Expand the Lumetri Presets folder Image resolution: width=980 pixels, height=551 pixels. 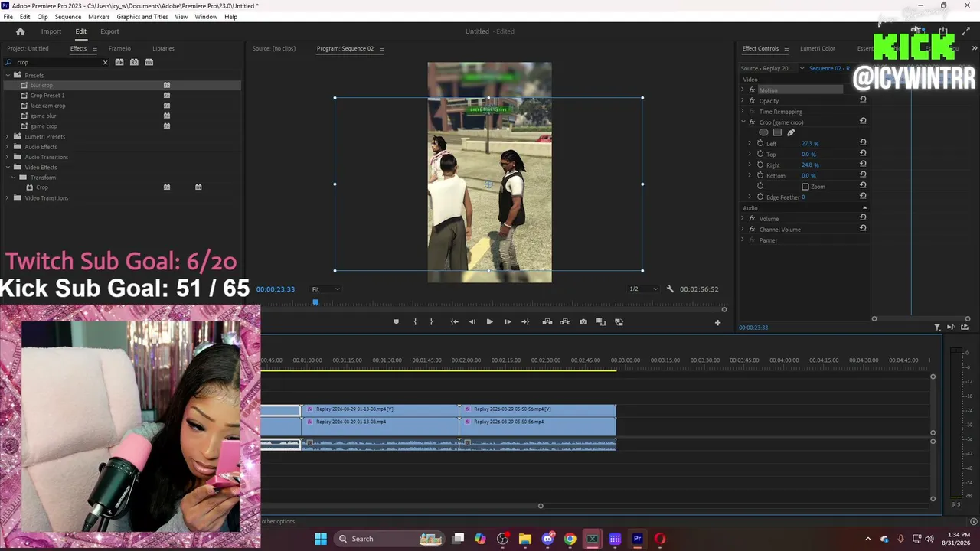tap(8, 136)
